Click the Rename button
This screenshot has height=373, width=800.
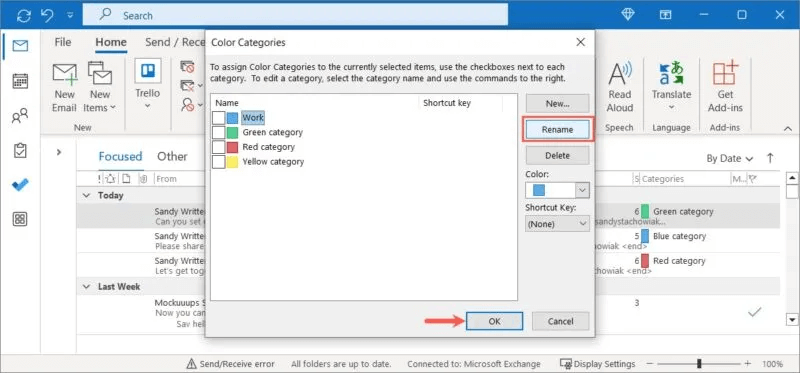tap(557, 130)
